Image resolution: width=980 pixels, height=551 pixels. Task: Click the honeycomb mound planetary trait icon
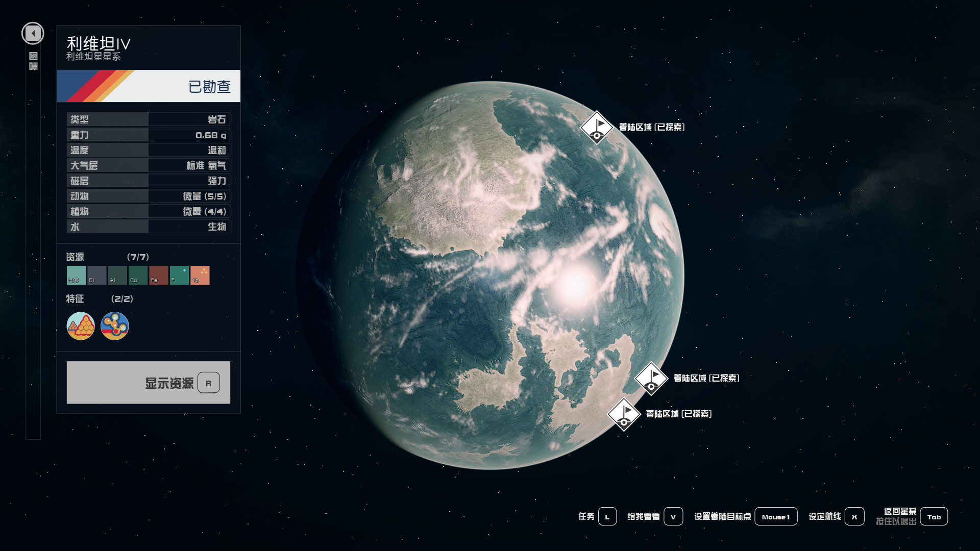[x=81, y=326]
